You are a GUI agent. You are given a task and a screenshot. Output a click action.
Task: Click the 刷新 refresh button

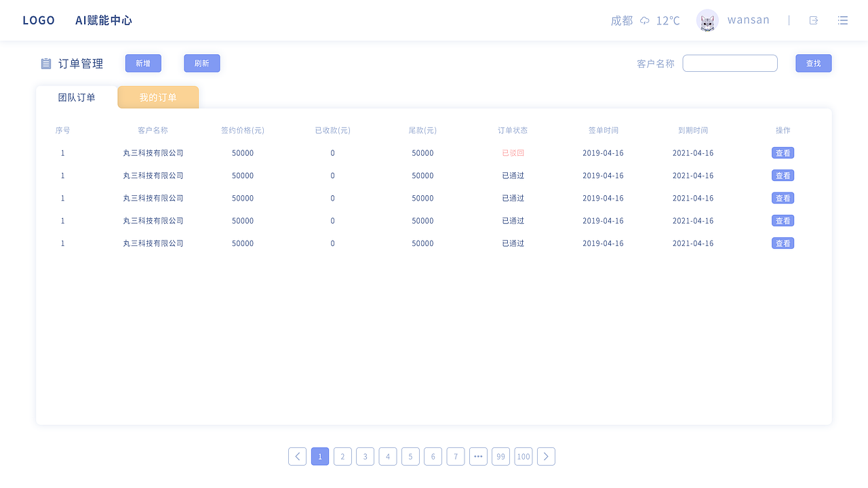[x=201, y=63]
